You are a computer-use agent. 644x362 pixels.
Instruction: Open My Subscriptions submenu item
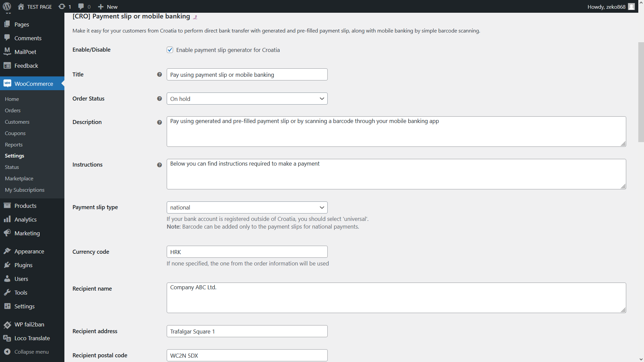tap(24, 190)
